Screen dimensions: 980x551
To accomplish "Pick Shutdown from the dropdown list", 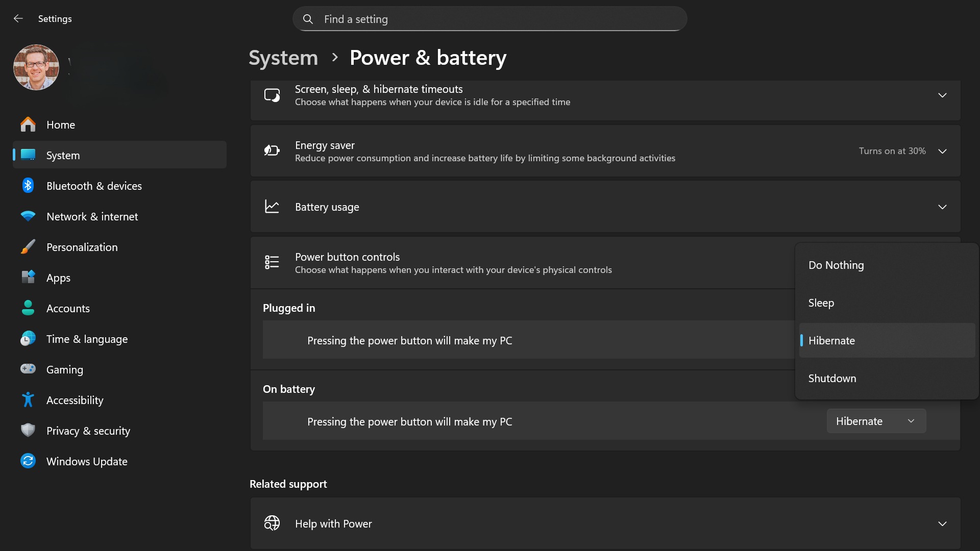I will point(832,379).
